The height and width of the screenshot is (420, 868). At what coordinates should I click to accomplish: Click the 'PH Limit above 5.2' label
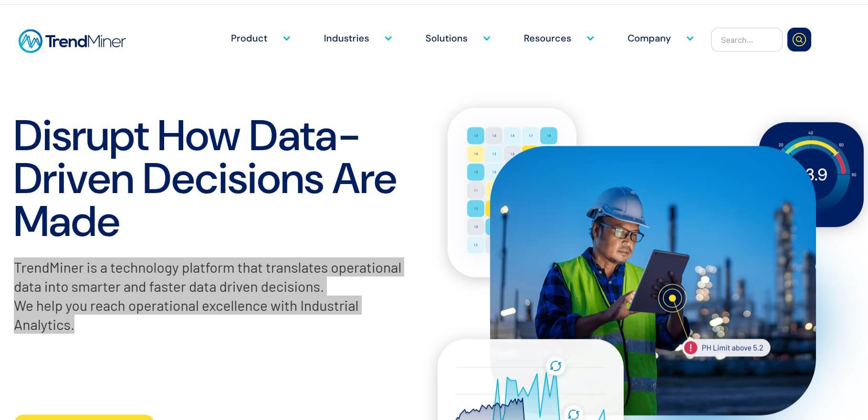tap(732, 348)
